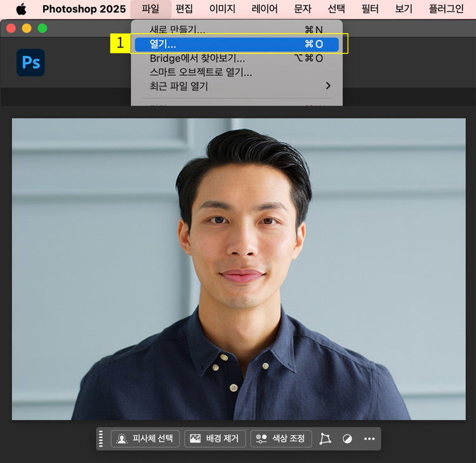The width and height of the screenshot is (476, 463).
Task: Open the Apple menu
Action: coord(21,9)
